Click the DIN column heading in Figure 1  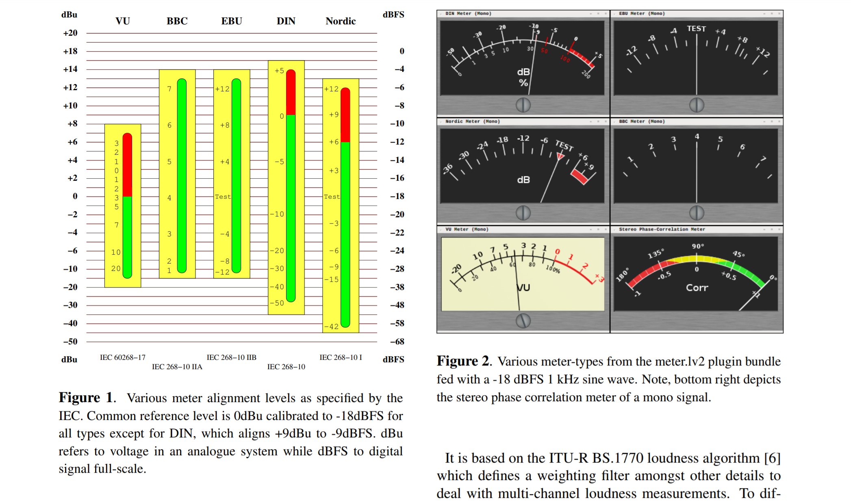point(286,21)
